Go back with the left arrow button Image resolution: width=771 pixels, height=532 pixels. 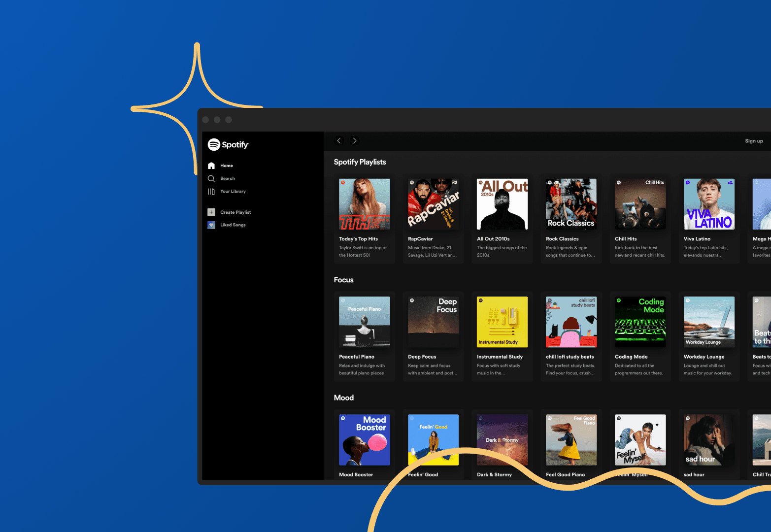tap(339, 140)
